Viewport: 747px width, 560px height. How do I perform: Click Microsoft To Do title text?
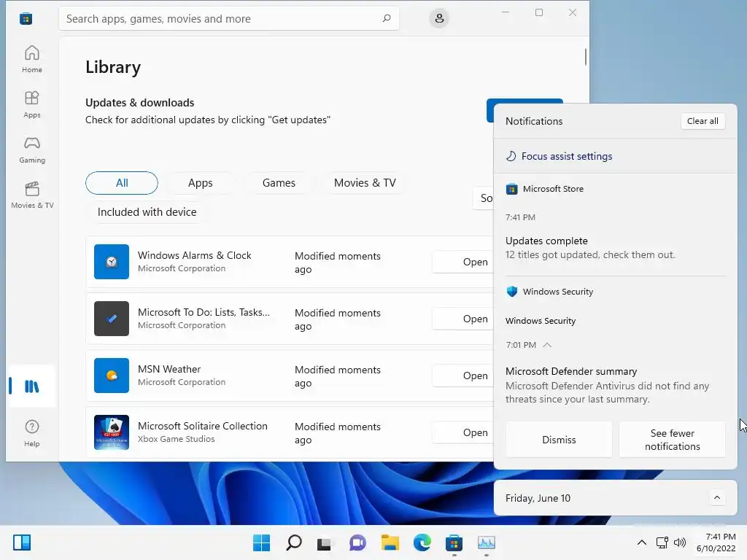pyautogui.click(x=204, y=312)
